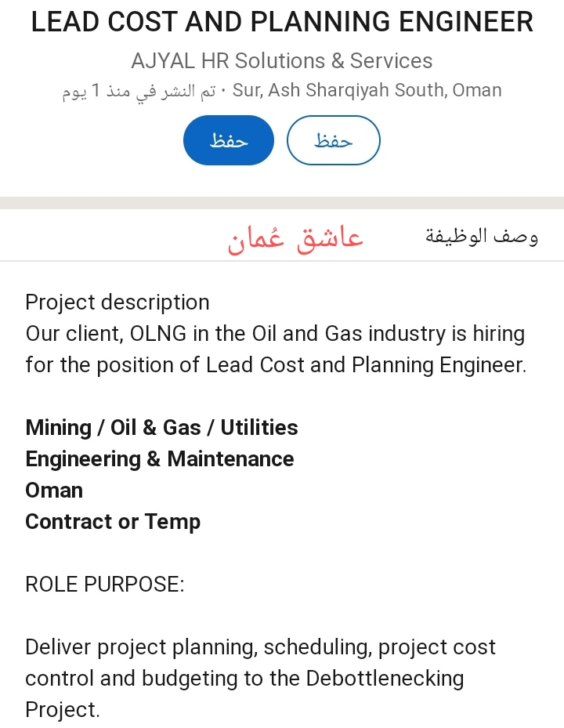
Task: Select the Mining / Oil & Gas / Utilities line
Action: [161, 428]
